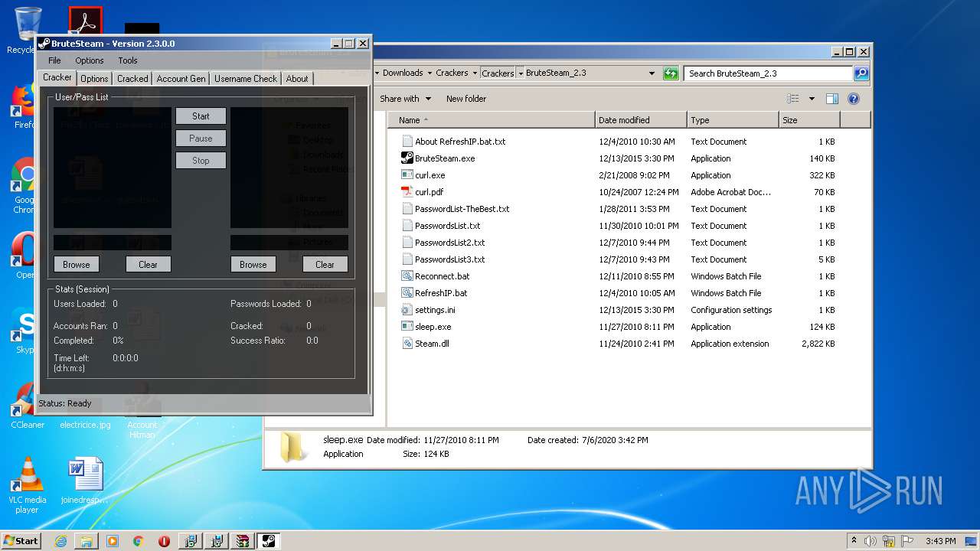Viewport: 980px width, 551px height.
Task: Clear the user list
Action: pyautogui.click(x=148, y=264)
